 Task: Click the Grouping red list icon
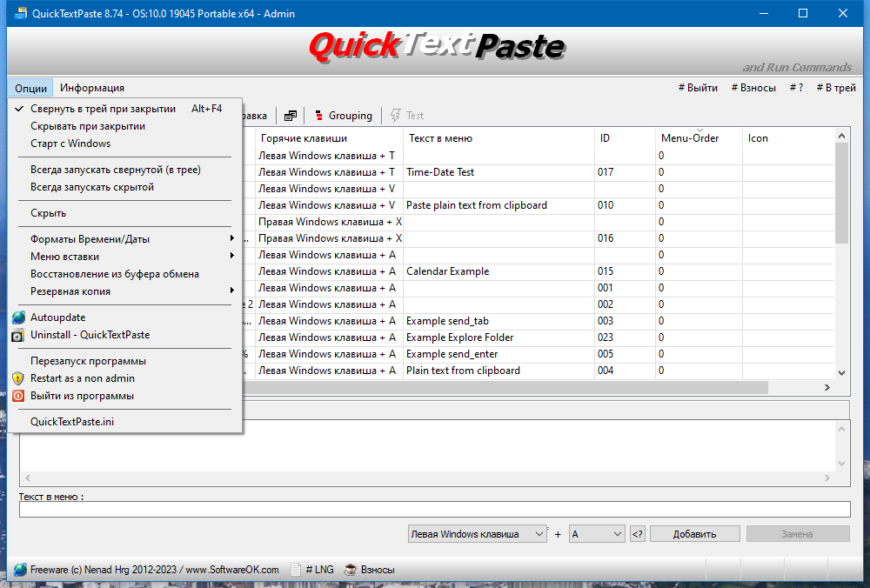[x=318, y=116]
